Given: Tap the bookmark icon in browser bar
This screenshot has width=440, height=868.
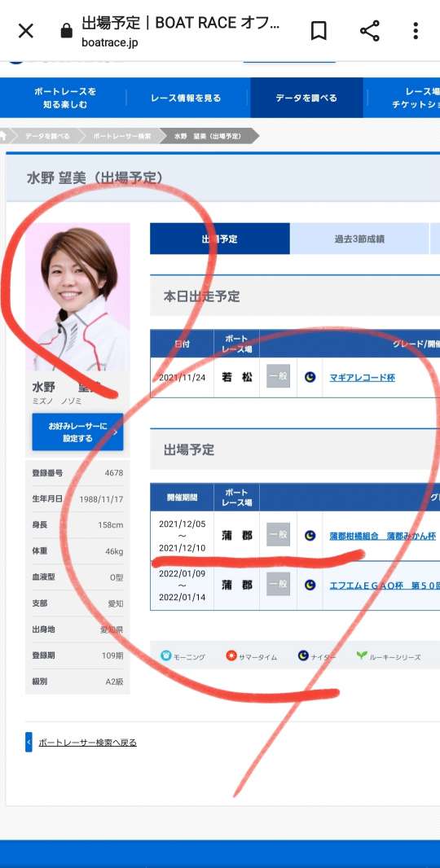Looking at the screenshot, I should pos(318,31).
